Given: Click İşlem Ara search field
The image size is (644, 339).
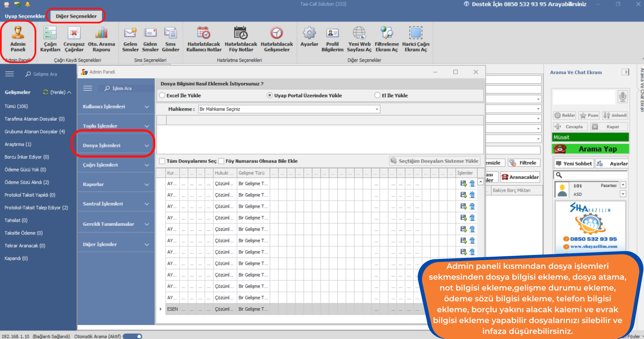Looking at the screenshot, I should (125, 88).
